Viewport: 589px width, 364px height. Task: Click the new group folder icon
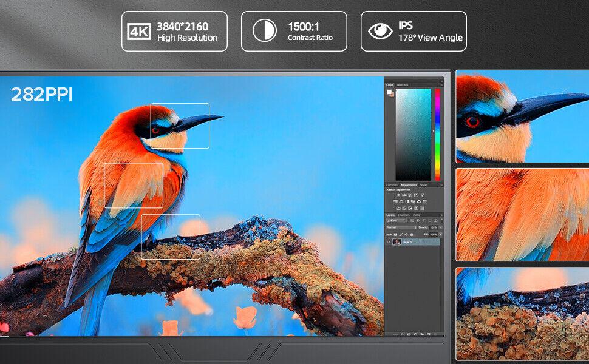422,334
